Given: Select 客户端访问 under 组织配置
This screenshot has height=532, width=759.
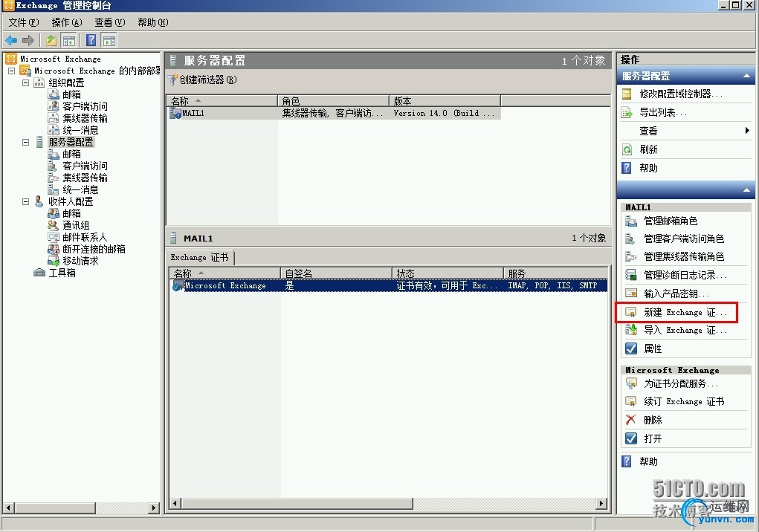Looking at the screenshot, I should [85, 106].
